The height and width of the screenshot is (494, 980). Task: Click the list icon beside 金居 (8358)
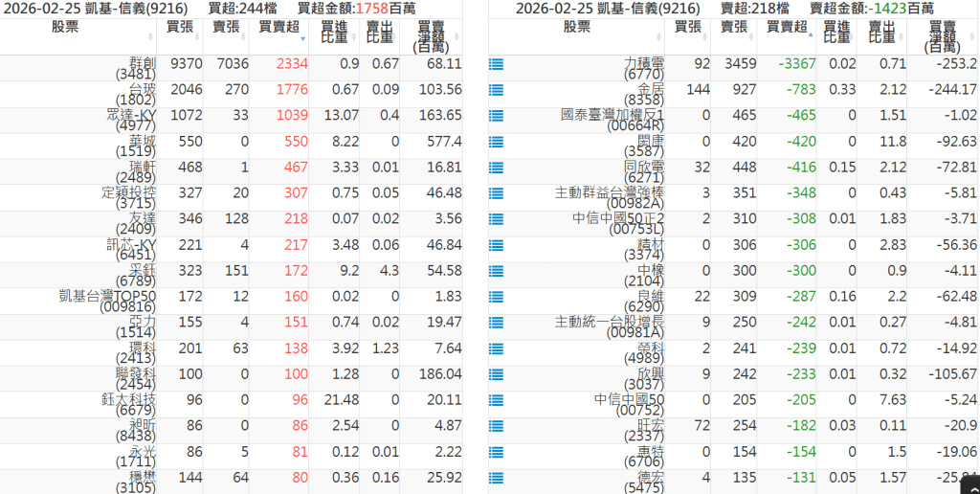[x=496, y=91]
